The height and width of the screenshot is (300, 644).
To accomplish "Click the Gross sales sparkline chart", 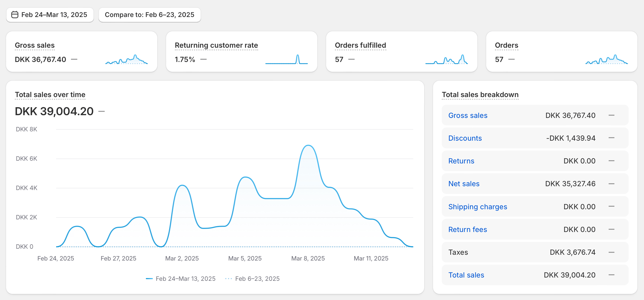I will pos(126,60).
